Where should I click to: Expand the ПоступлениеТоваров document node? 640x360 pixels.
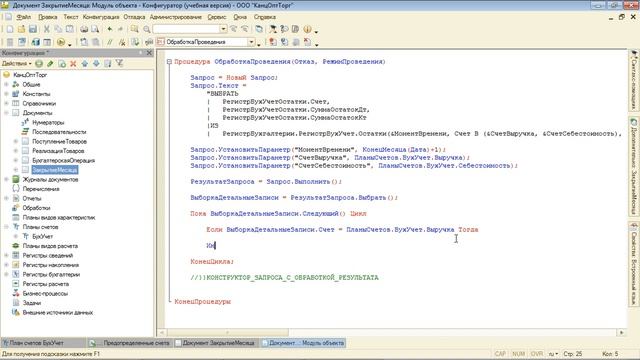pos(16,141)
